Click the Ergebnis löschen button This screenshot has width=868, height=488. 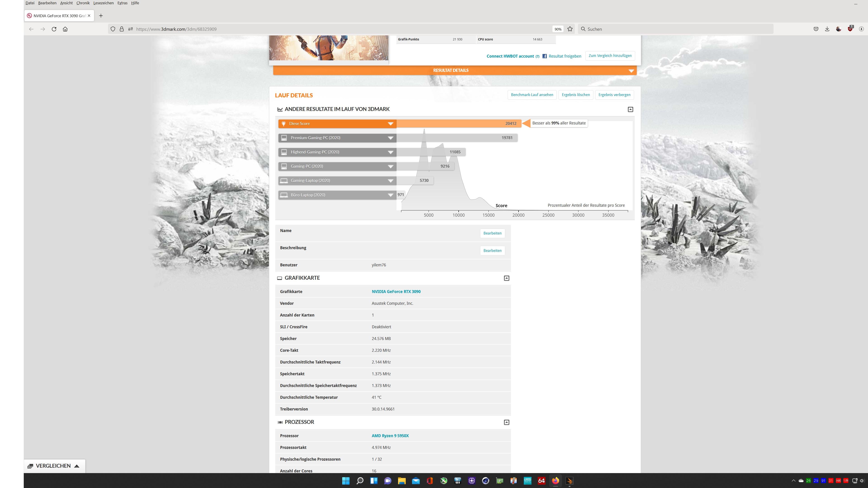(x=576, y=95)
